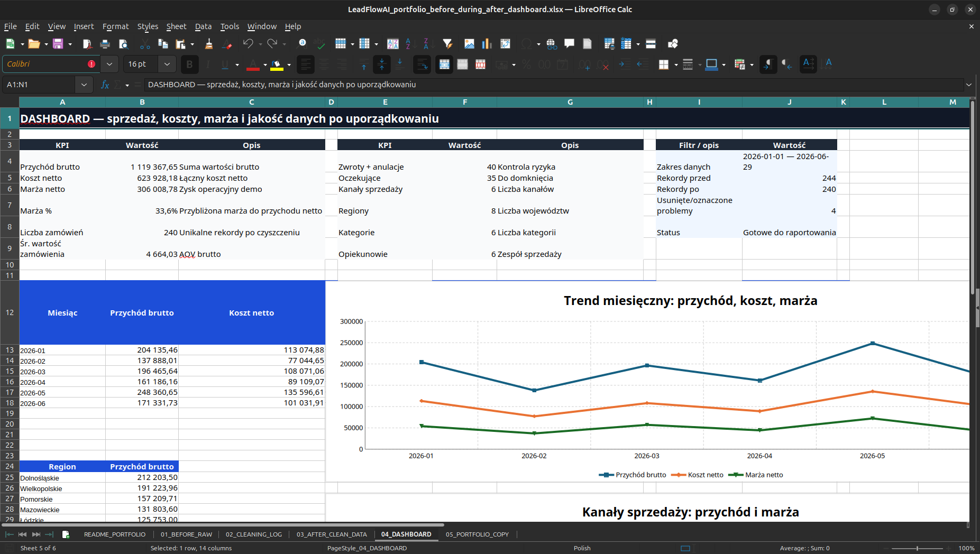
Task: Expand the Calibri font name dropdown
Action: [109, 64]
